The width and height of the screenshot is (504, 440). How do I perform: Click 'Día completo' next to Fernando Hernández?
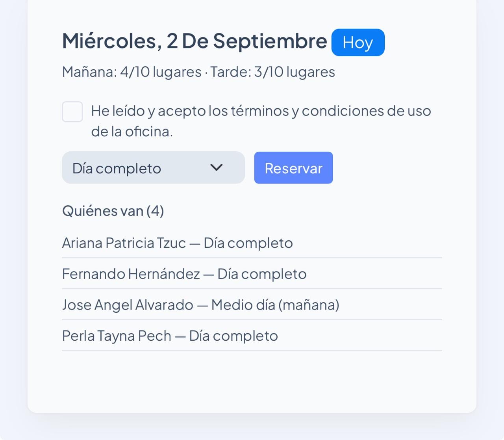(x=262, y=274)
